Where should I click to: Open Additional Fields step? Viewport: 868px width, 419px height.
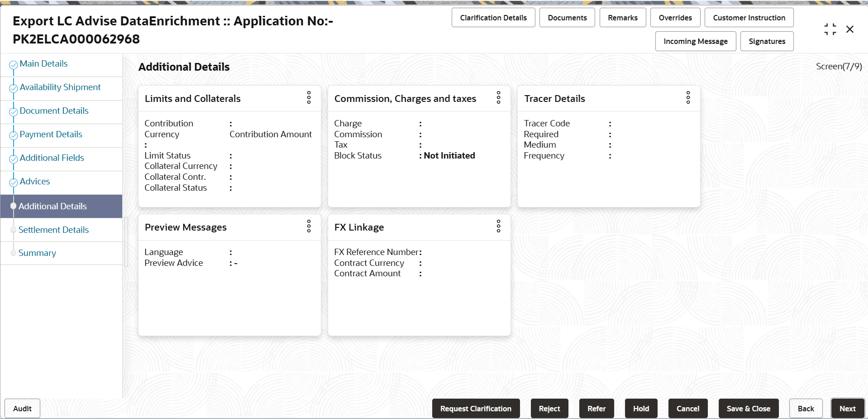(52, 158)
